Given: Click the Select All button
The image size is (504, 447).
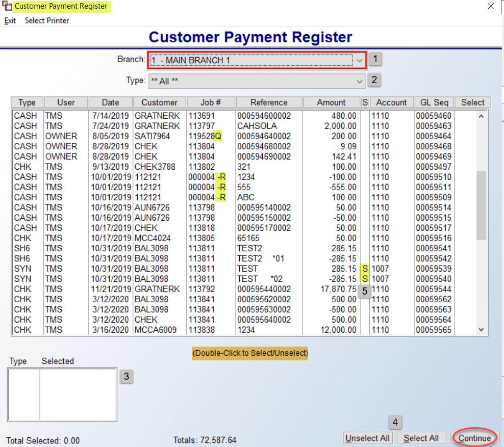Looking at the screenshot, I should pos(421,438).
